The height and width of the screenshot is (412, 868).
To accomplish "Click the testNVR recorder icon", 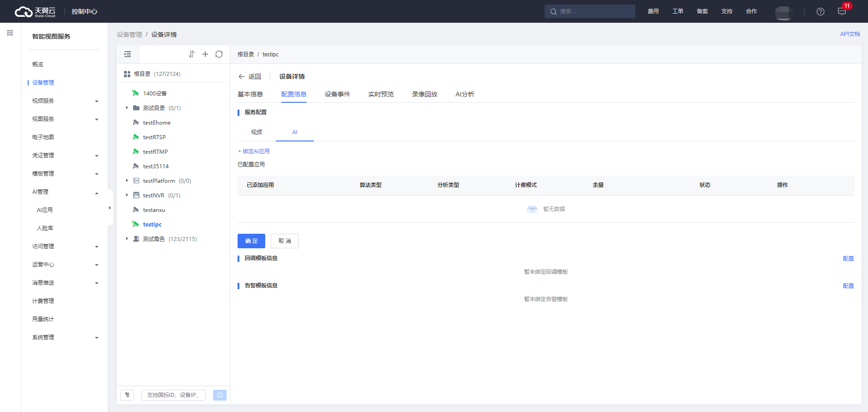I will [x=136, y=195].
